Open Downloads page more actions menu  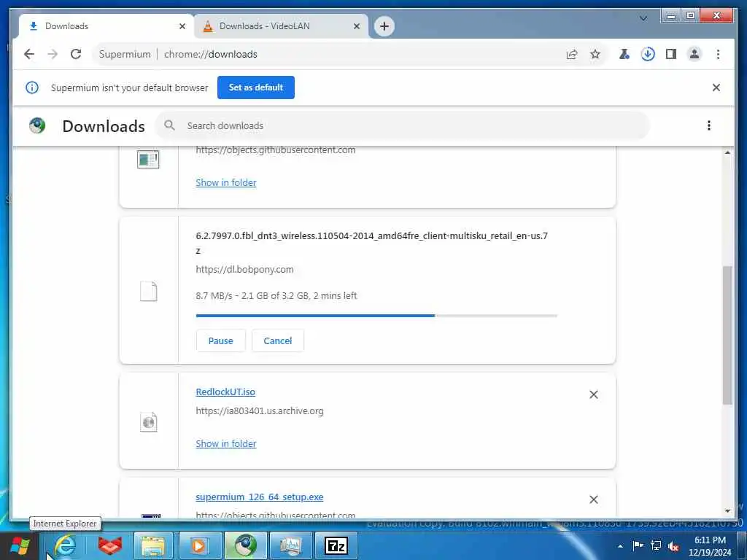tap(709, 125)
